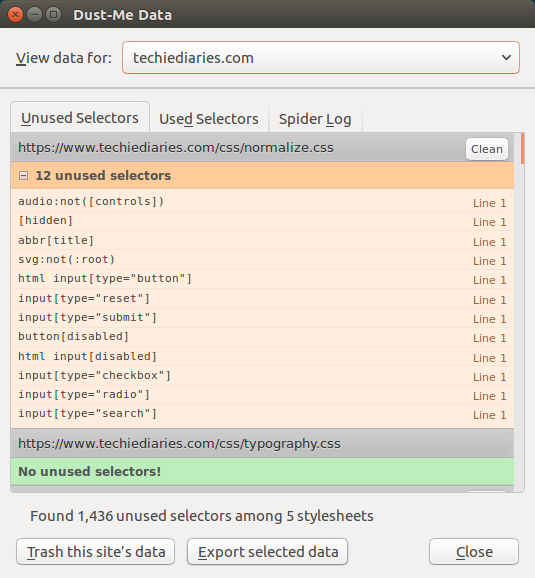
Task: Switch to the Unused Selectors tab
Action: coord(80,118)
